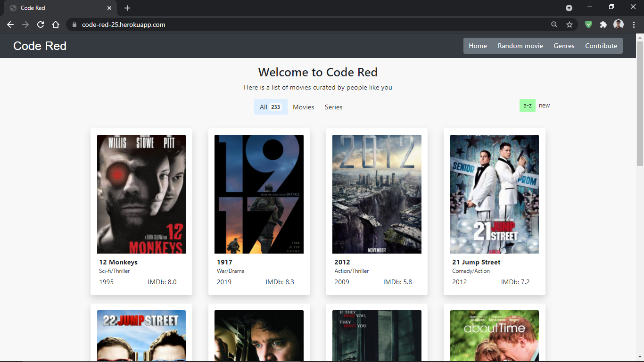Image resolution: width=644 pixels, height=362 pixels.
Task: Click IMDb: 8.3 rating text
Action: tap(280, 282)
